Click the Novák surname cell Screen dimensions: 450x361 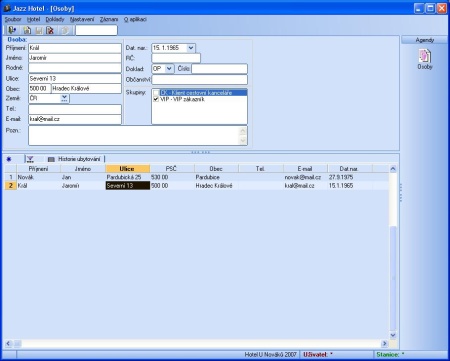(38, 177)
